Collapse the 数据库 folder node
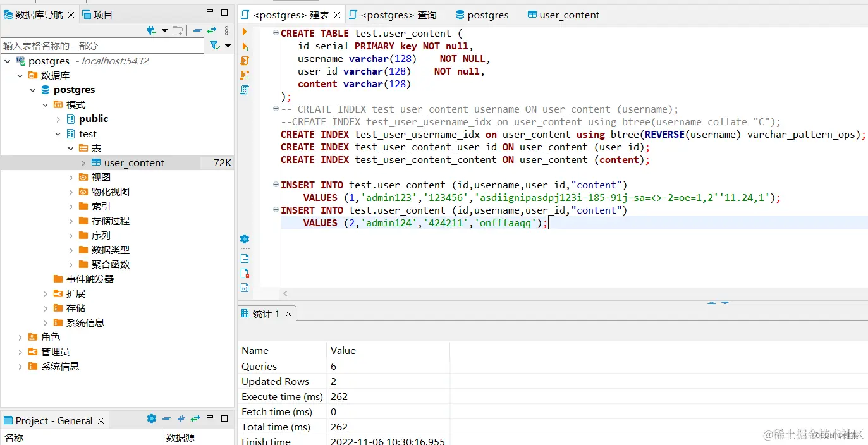This screenshot has height=445, width=868. tap(20, 76)
